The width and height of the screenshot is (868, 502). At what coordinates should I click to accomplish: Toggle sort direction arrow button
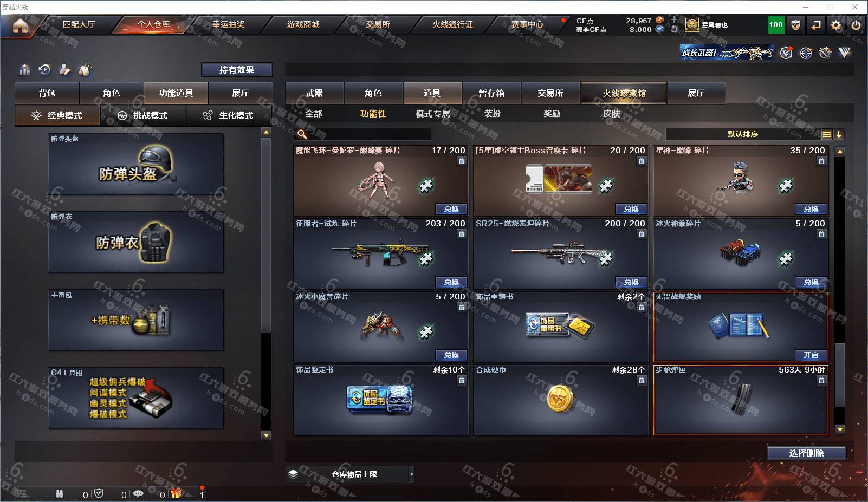pos(838,134)
